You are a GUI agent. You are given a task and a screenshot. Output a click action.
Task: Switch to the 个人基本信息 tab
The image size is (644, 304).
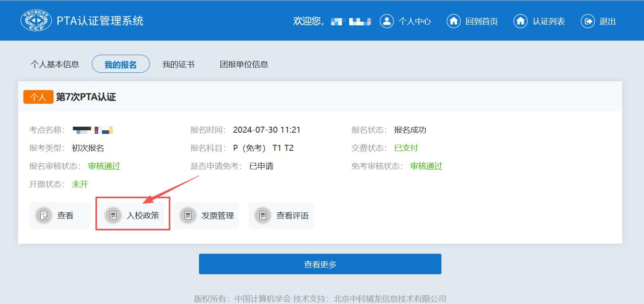click(x=55, y=64)
